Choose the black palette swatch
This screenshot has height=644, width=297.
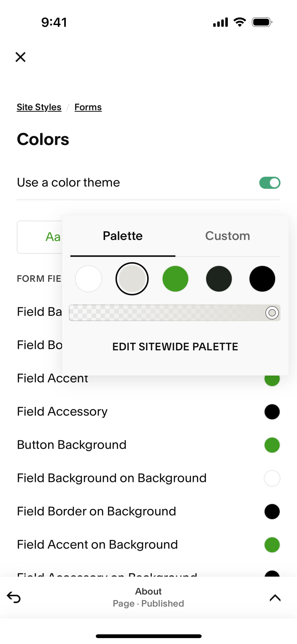point(262,279)
